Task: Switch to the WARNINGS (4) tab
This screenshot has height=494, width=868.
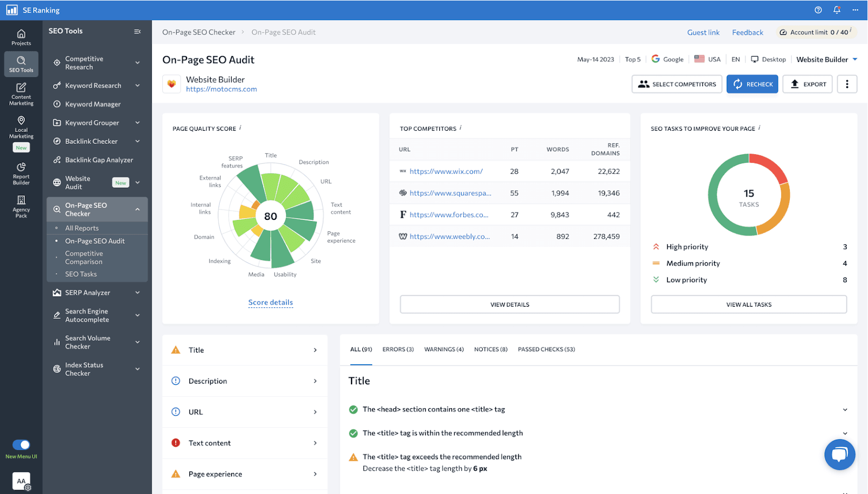Action: click(444, 350)
